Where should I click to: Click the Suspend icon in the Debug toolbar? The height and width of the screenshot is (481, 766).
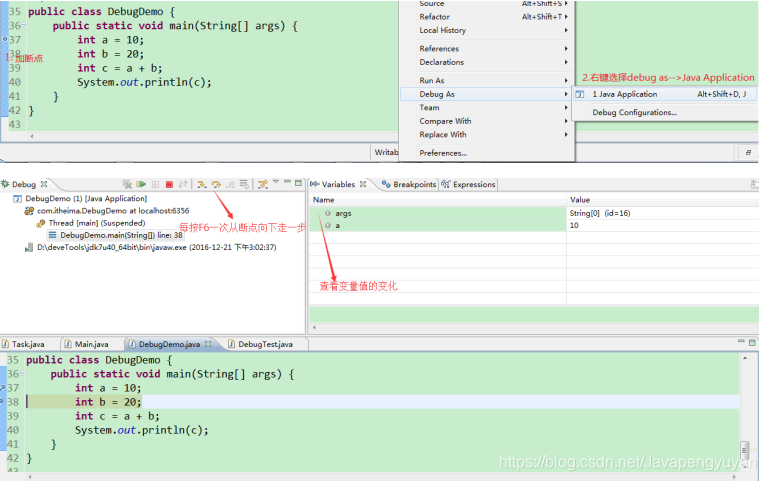tap(155, 184)
